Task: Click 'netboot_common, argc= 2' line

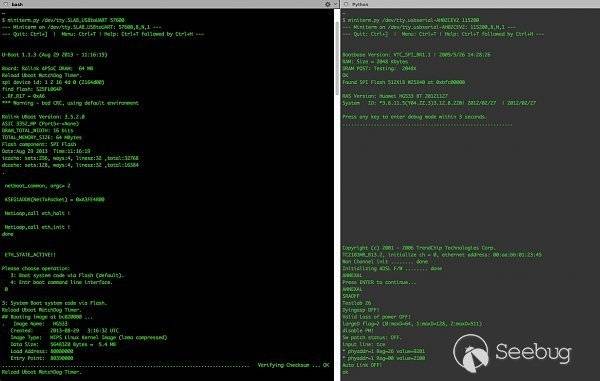Action: 38,186
